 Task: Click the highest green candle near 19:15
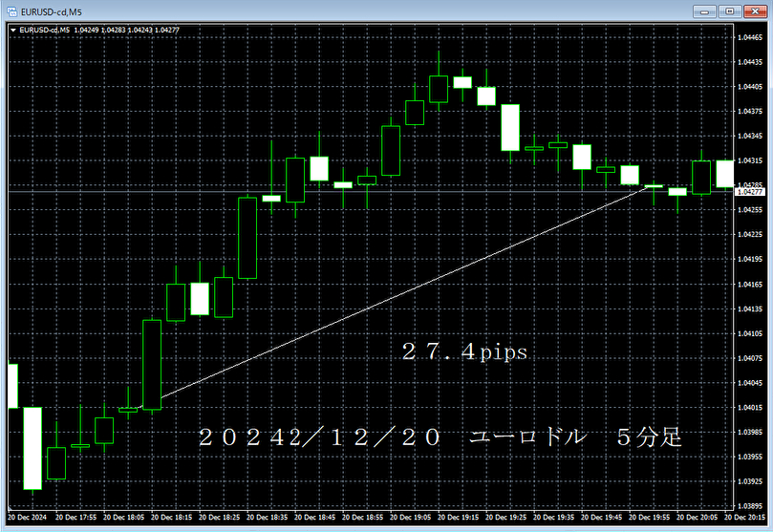[x=439, y=89]
